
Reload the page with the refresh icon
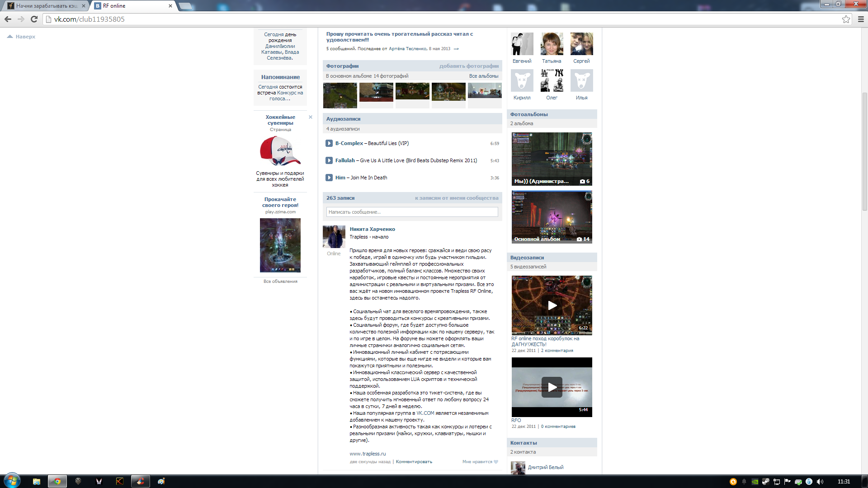34,19
